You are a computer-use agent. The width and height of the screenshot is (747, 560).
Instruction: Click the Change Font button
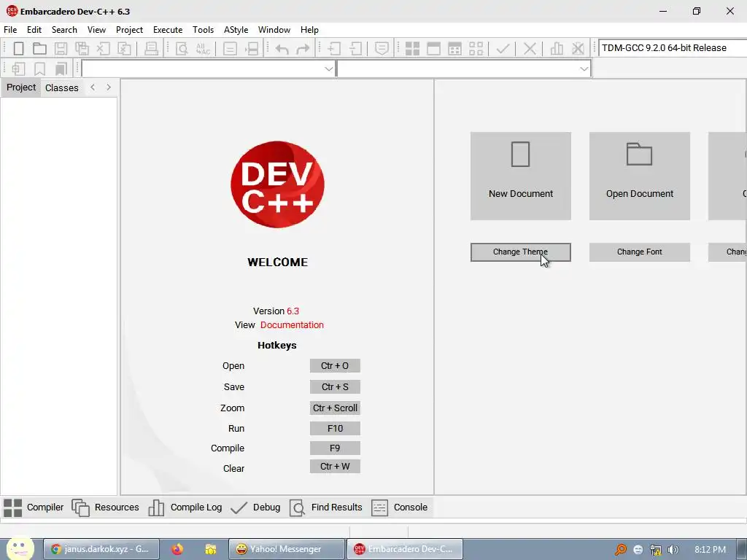(639, 252)
